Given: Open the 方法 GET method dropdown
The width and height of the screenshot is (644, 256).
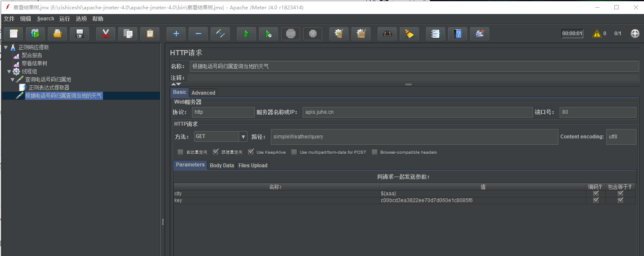Looking at the screenshot, I should coord(243,136).
